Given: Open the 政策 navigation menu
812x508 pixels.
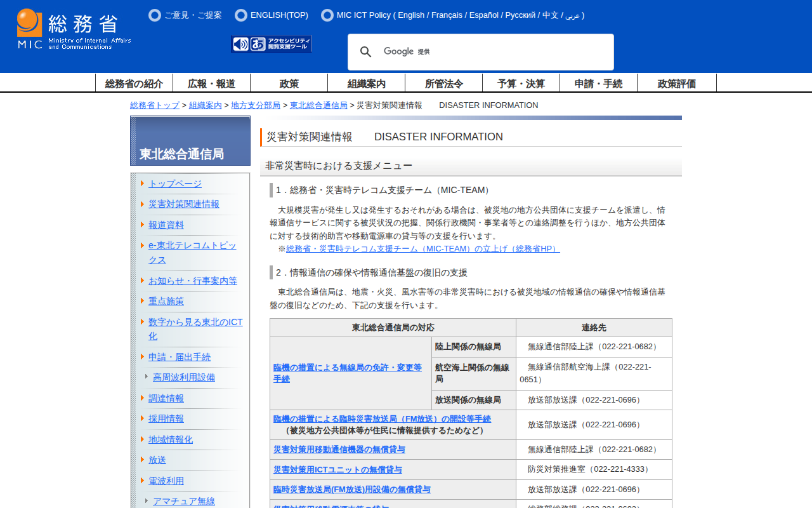Looking at the screenshot, I should pyautogui.click(x=289, y=83).
